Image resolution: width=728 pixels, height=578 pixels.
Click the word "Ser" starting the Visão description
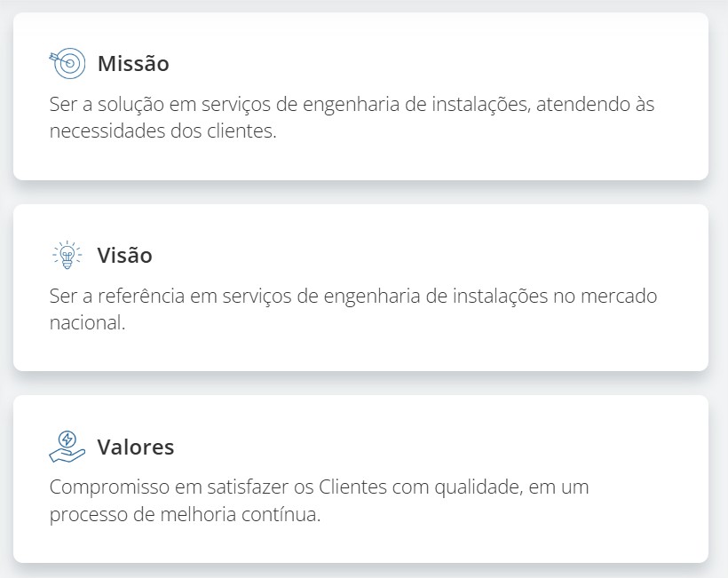[63, 296]
